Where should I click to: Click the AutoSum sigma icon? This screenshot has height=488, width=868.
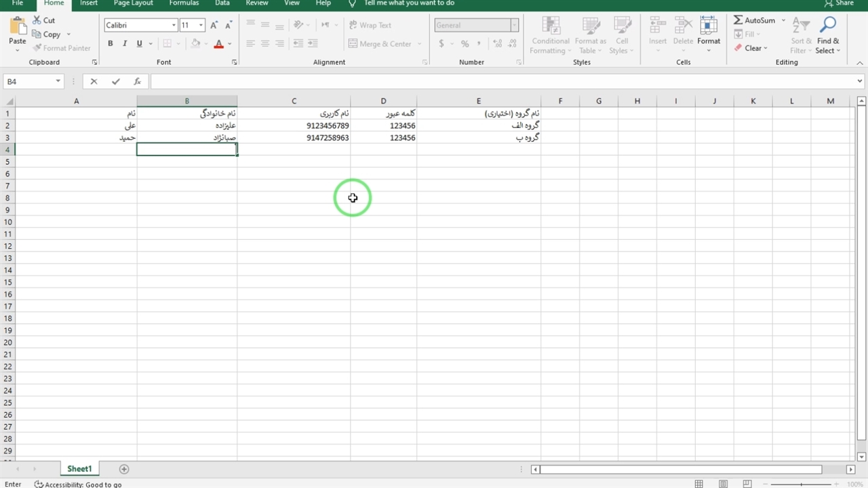pos(738,20)
